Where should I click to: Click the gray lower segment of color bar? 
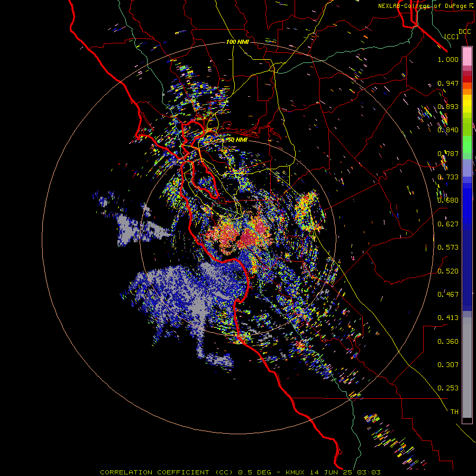point(467,368)
